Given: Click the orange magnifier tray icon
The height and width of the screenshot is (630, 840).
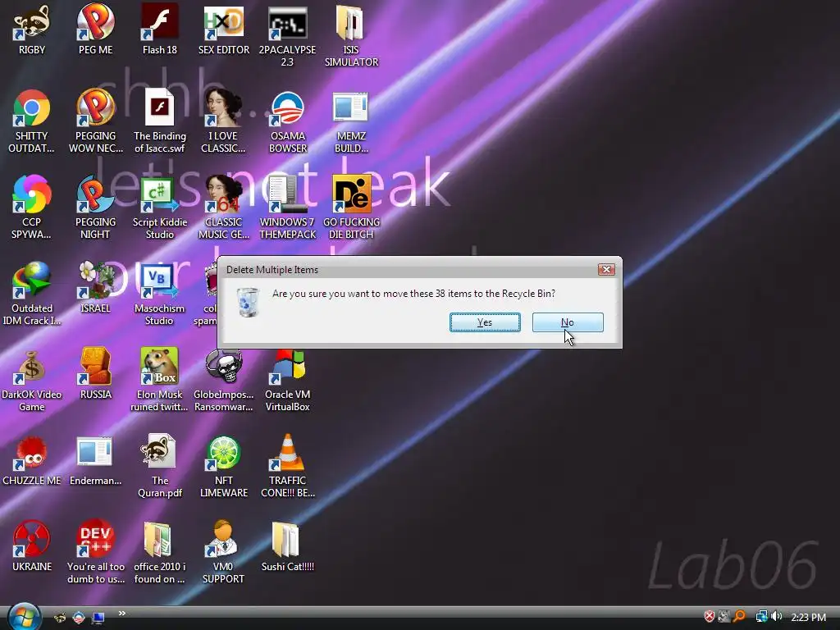Looking at the screenshot, I should tap(740, 617).
